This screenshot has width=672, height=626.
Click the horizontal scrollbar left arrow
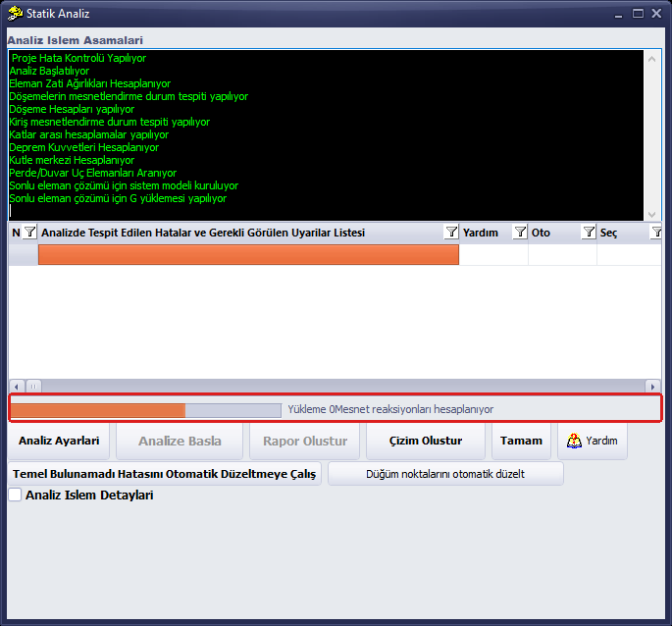17,387
